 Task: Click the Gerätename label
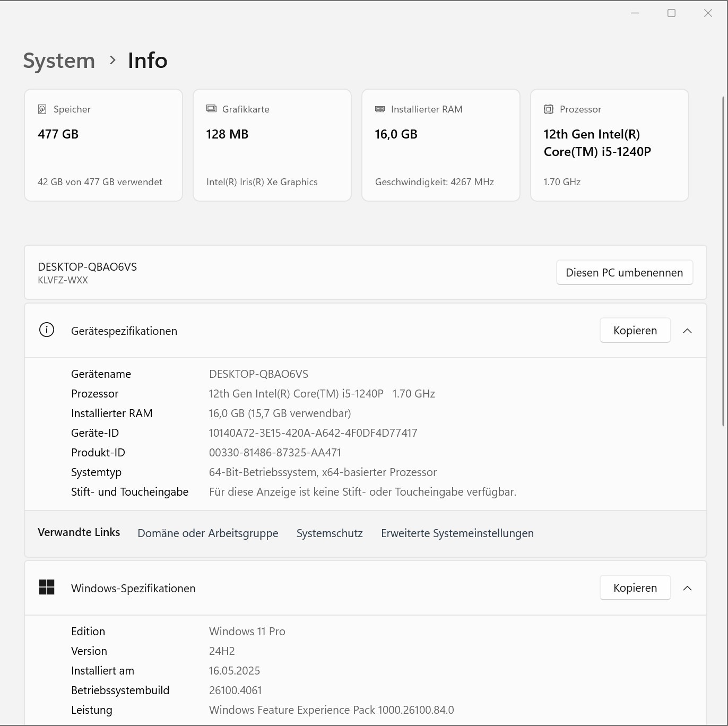pos(101,374)
